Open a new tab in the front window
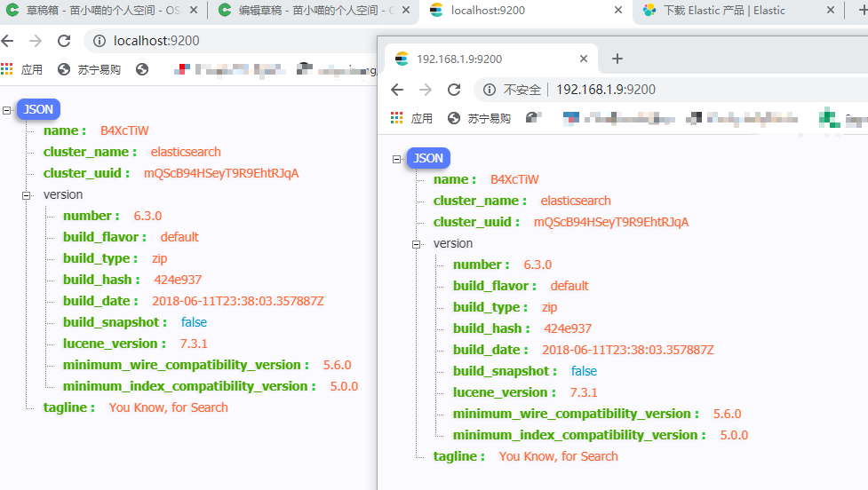The image size is (868, 490). pos(617,59)
